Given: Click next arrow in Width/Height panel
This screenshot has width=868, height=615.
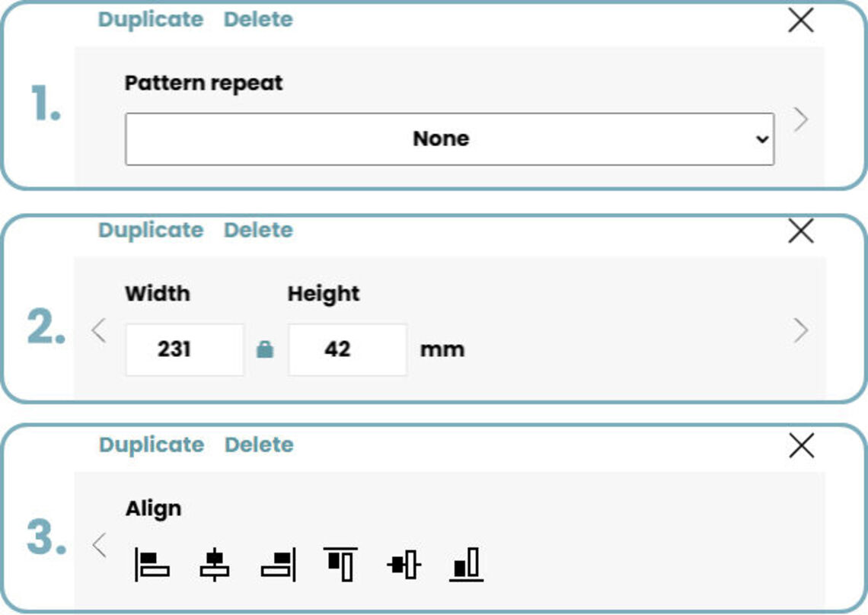Looking at the screenshot, I should (800, 330).
